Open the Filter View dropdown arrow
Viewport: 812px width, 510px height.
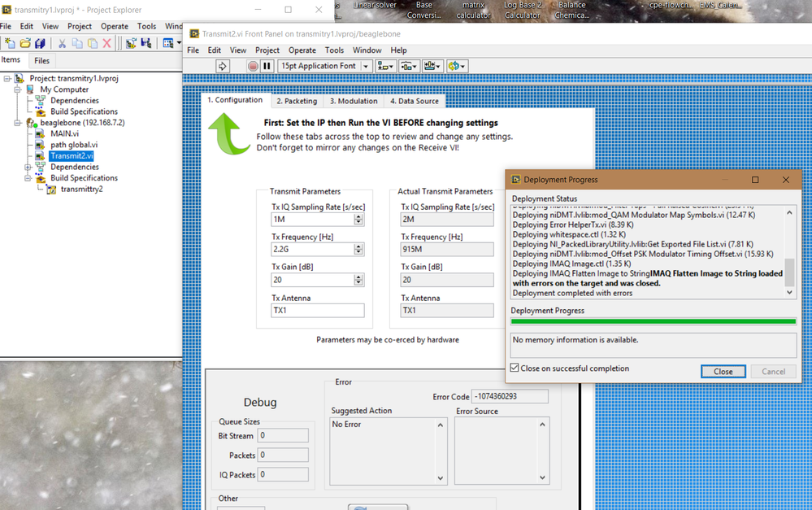click(179, 43)
